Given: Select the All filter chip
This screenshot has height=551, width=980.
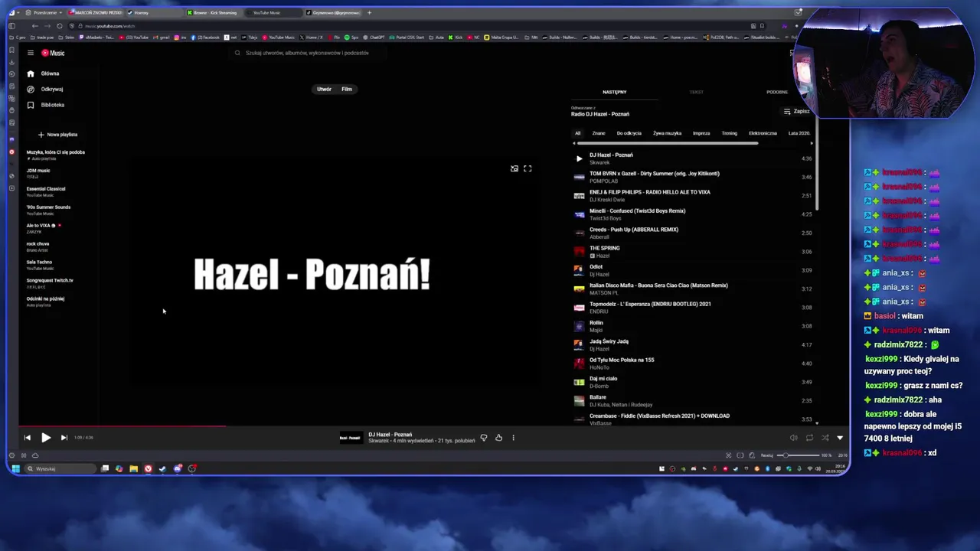Looking at the screenshot, I should pyautogui.click(x=578, y=133).
